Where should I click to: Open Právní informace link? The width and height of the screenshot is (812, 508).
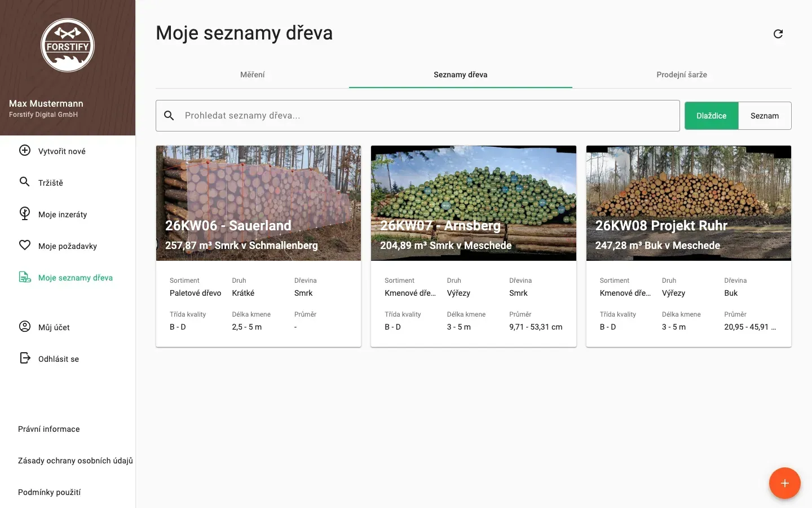49,429
